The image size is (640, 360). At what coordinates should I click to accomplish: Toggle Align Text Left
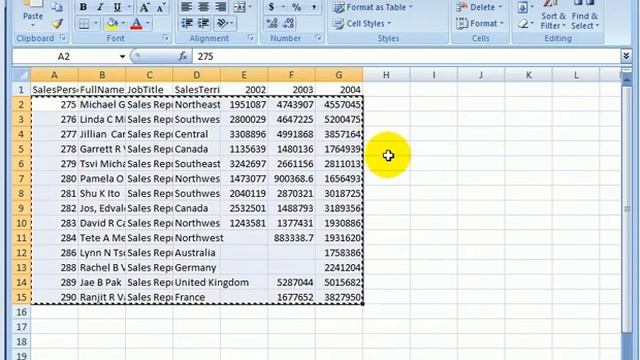pos(187,7)
